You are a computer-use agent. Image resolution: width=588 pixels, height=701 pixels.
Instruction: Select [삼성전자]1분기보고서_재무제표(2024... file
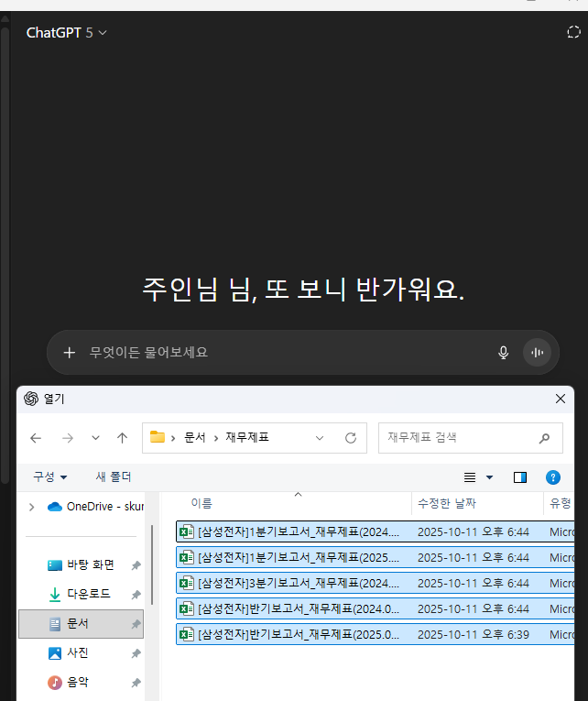(375, 532)
